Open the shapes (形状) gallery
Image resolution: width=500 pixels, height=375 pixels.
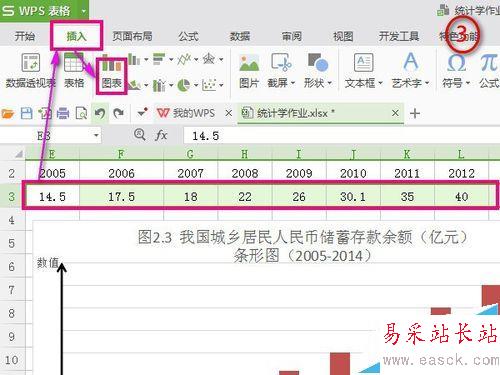coord(317,71)
